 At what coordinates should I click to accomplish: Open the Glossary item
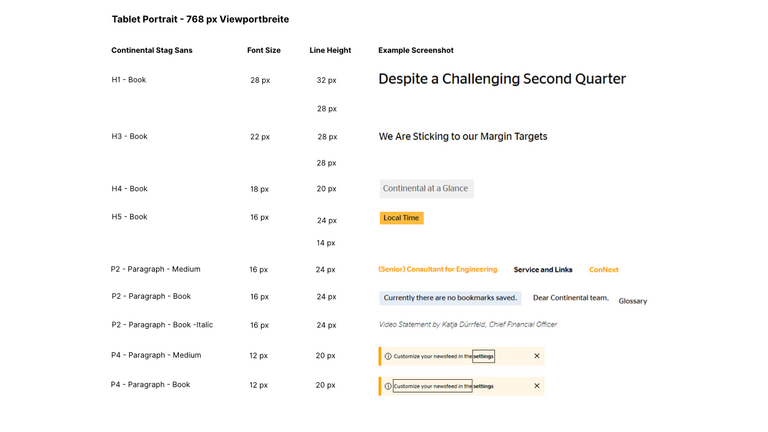[633, 301]
